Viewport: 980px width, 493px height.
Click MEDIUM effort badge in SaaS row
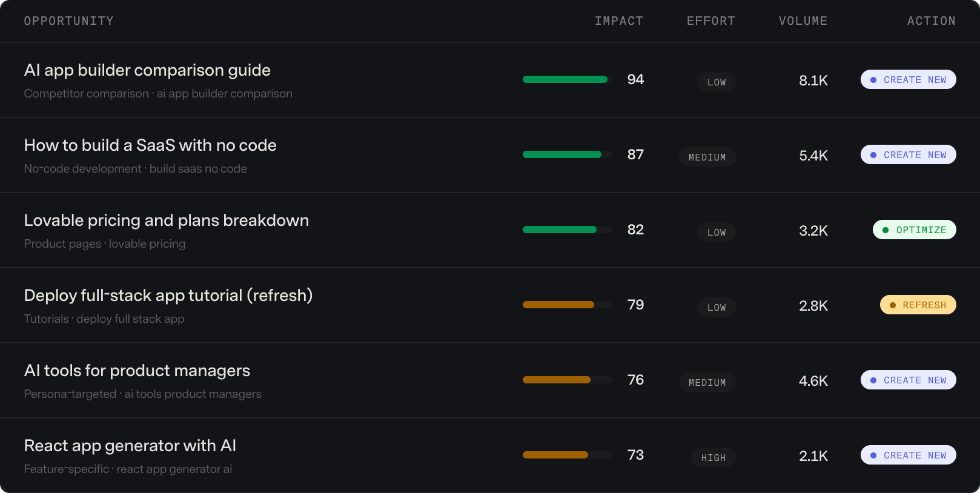[707, 157]
